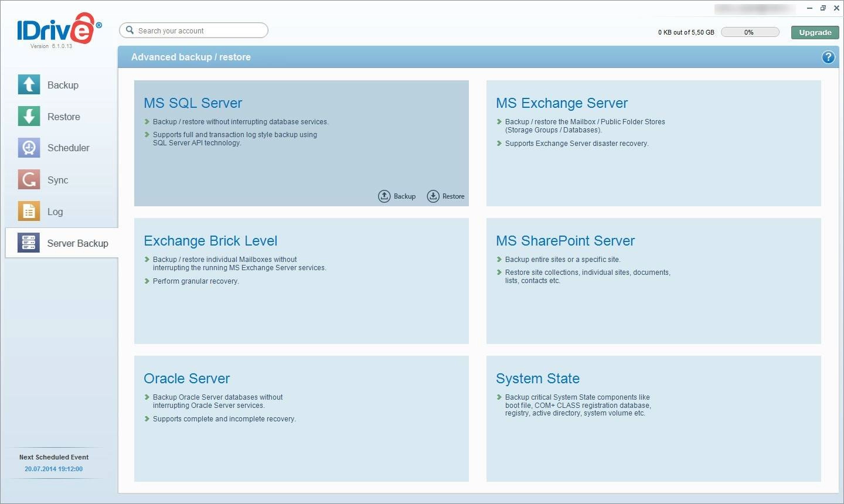844x504 pixels.
Task: Click the Version 6.1.0.13 text
Action: [51, 46]
